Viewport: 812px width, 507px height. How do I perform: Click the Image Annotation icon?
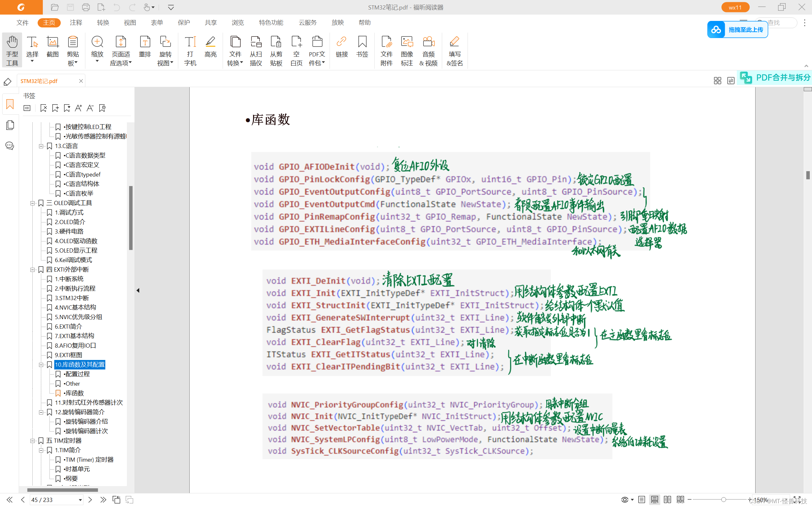coord(407,50)
